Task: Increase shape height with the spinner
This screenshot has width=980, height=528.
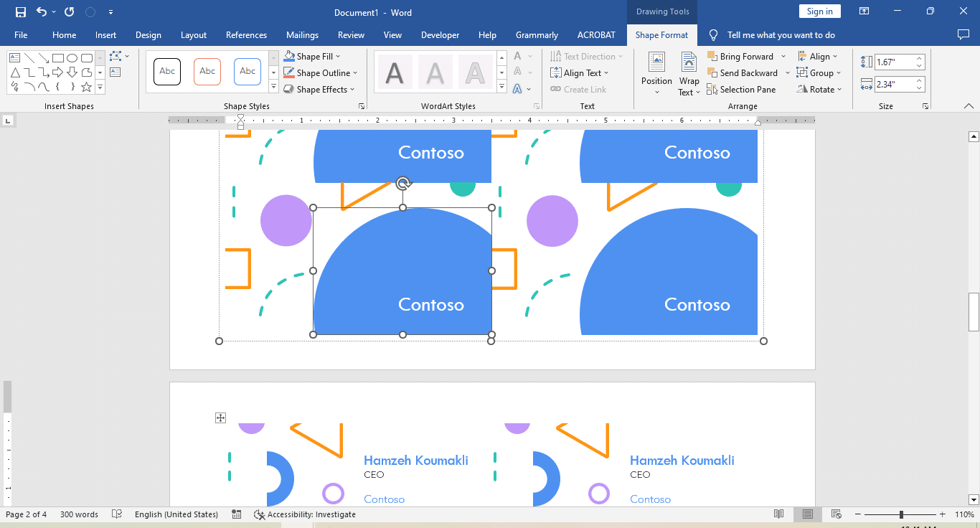Action: 920,59
